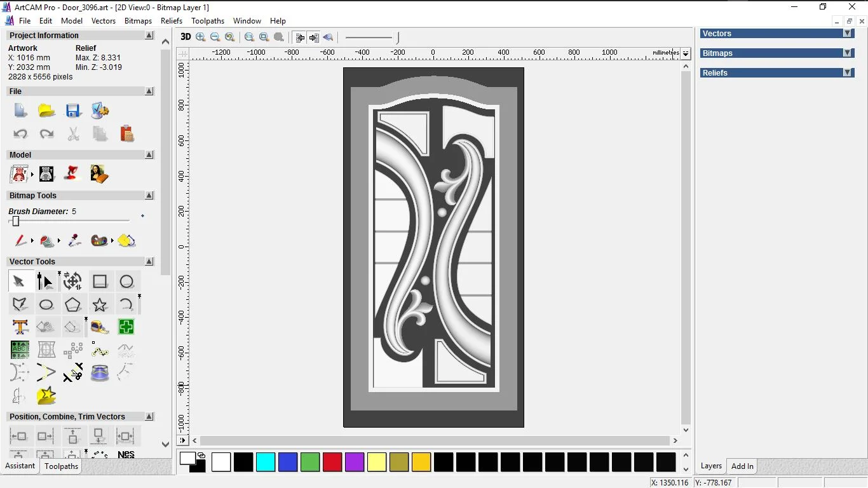Select the Flood Fill tool
The image size is (868, 488).
click(46, 241)
